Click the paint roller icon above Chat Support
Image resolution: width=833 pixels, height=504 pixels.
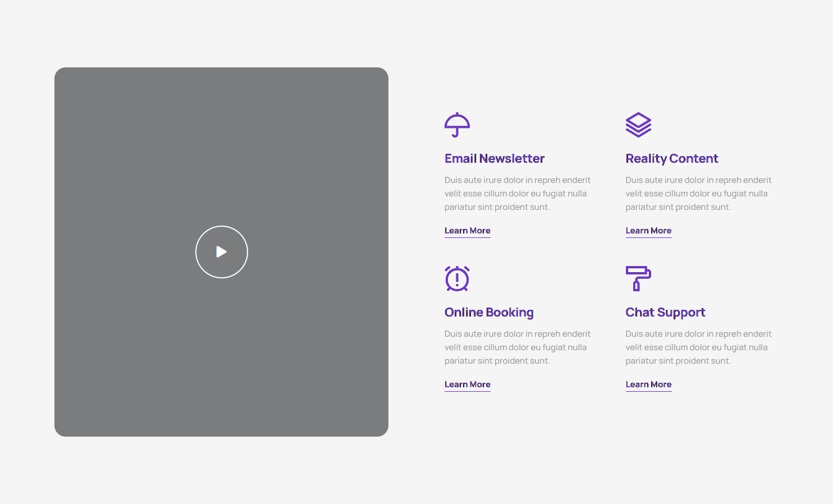point(638,278)
